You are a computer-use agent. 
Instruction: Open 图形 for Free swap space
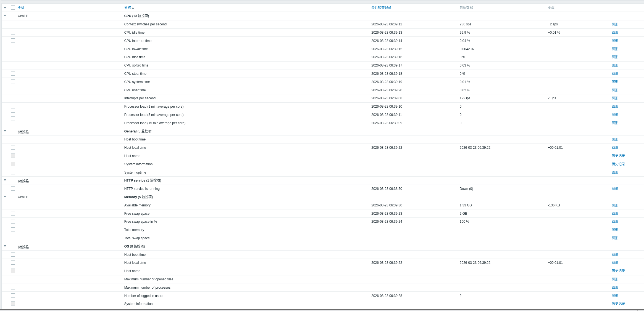tap(615, 214)
